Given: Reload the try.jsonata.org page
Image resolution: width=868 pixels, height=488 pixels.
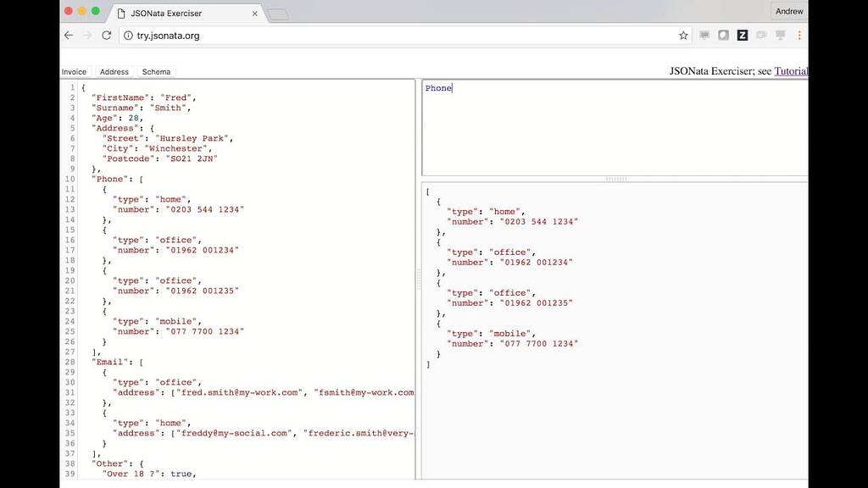Looking at the screenshot, I should (105, 36).
